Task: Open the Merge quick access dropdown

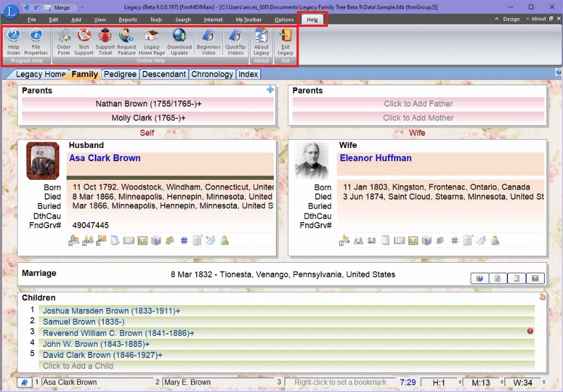Action: click(61, 8)
